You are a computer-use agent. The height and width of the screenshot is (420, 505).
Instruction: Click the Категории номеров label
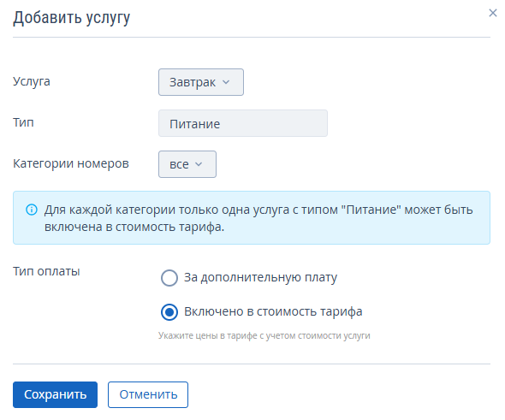tap(71, 163)
